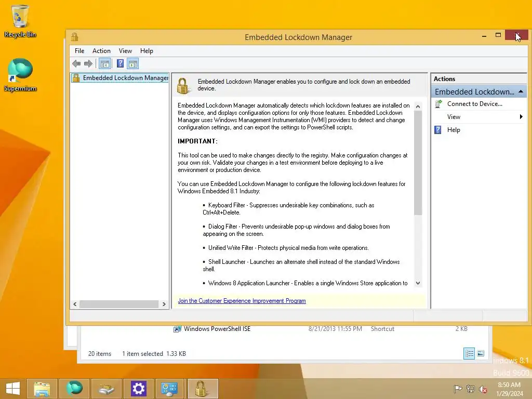
Task: Click the lock icon in the title bar
Action: point(75,37)
